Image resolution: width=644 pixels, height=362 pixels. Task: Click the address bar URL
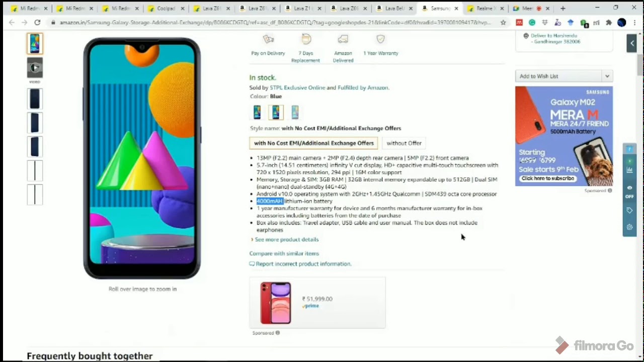275,23
